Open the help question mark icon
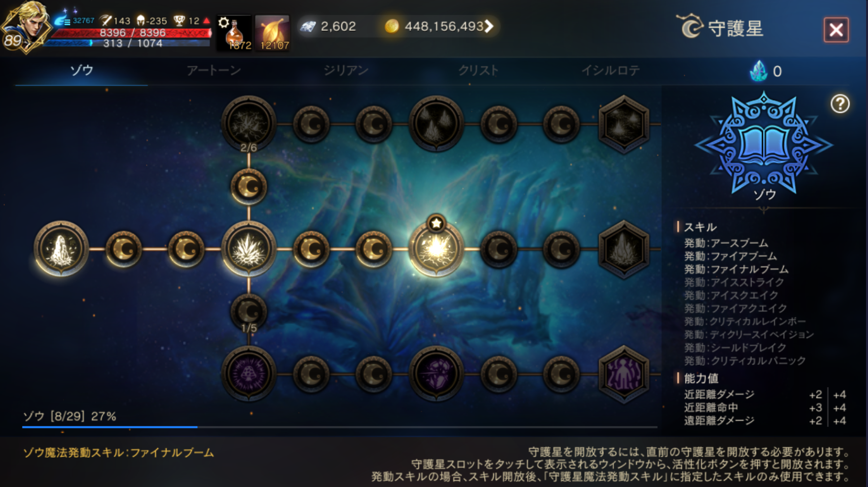 click(x=840, y=104)
